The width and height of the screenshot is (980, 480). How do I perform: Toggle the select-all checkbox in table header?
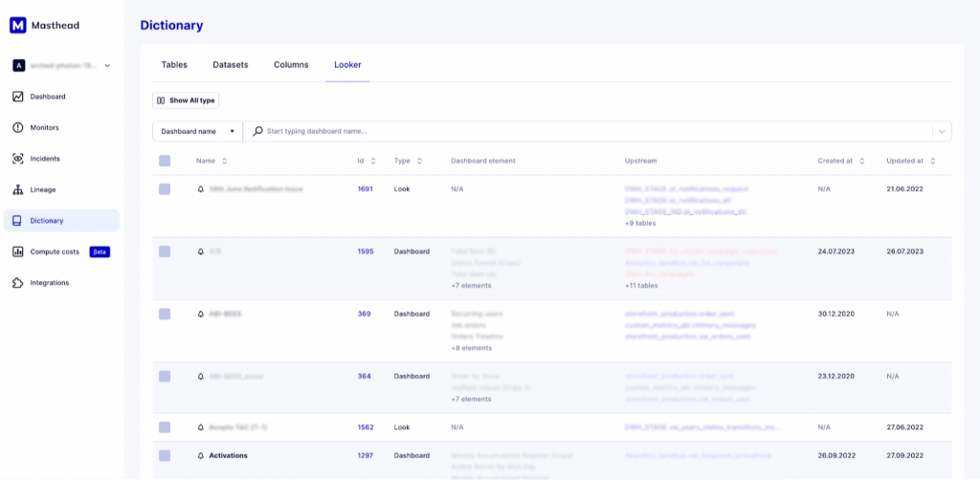tap(165, 161)
